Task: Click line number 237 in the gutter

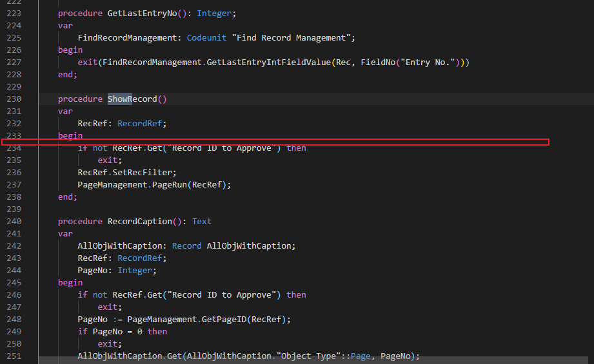Action: point(14,185)
